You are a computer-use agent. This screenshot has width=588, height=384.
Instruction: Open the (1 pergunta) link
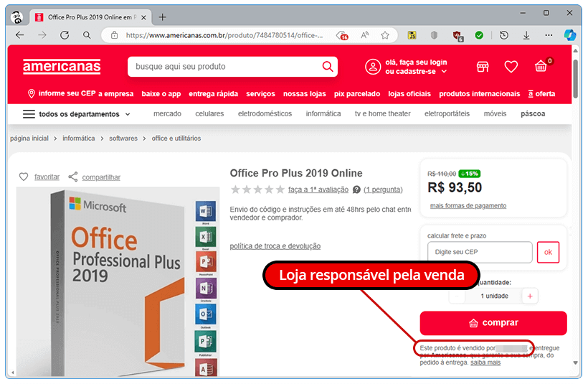point(383,189)
